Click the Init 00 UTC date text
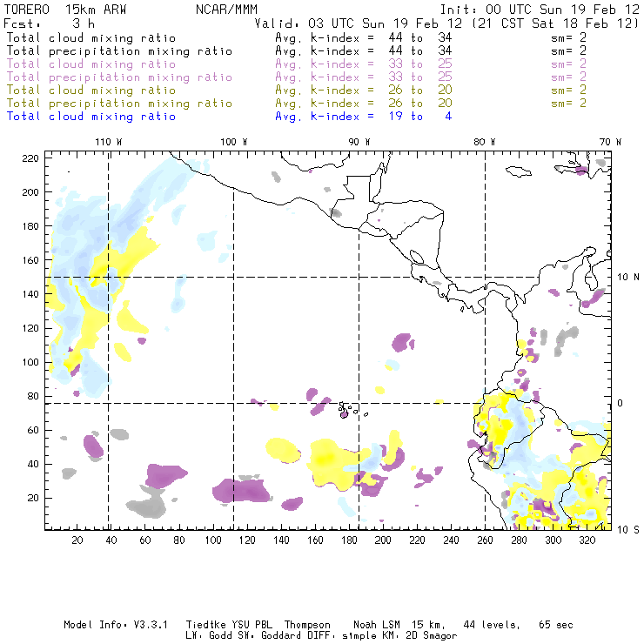Image resolution: width=644 pixels, height=644 pixels. pos(540,10)
